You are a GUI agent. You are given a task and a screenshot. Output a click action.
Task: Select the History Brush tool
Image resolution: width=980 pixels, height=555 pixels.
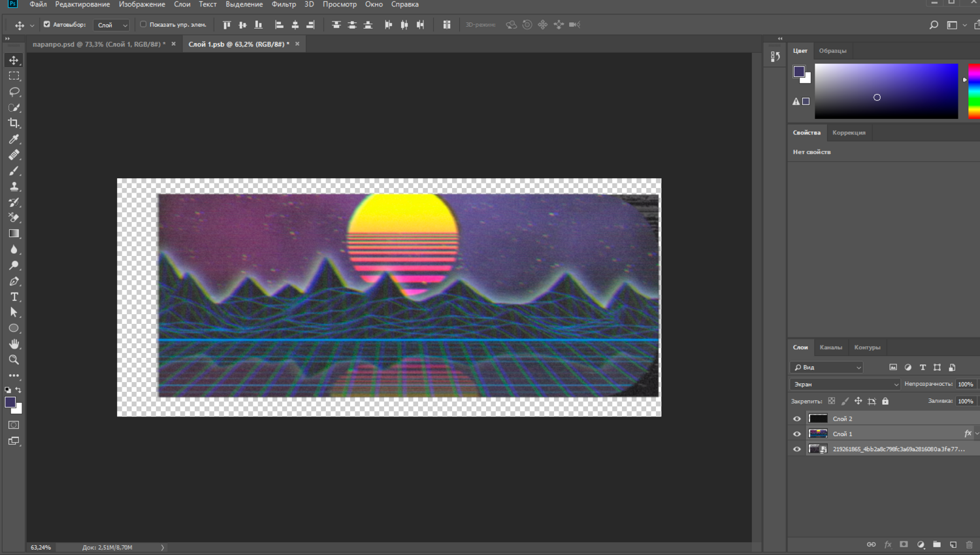tap(14, 202)
